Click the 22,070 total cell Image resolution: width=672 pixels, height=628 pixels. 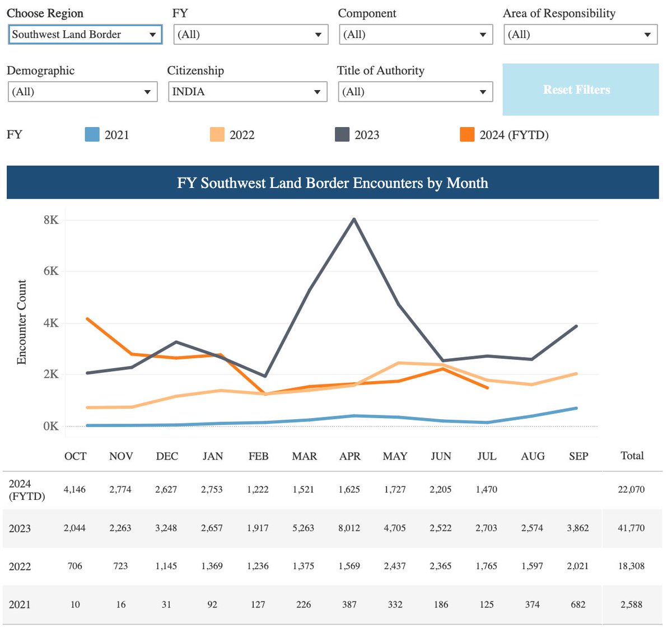(631, 489)
